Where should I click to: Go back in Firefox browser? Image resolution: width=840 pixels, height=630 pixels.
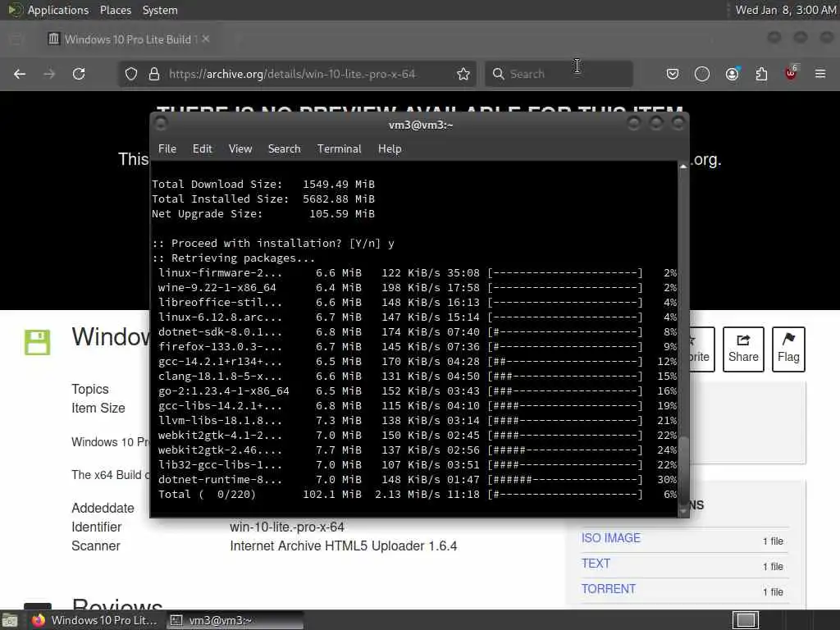coord(20,74)
